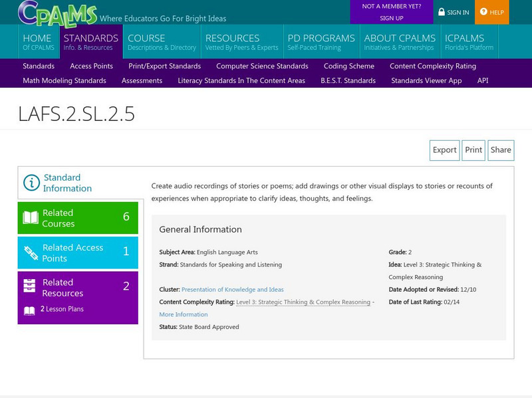Open the Standards Info & Resources tab
The width and height of the screenshot is (532, 398).
point(90,42)
